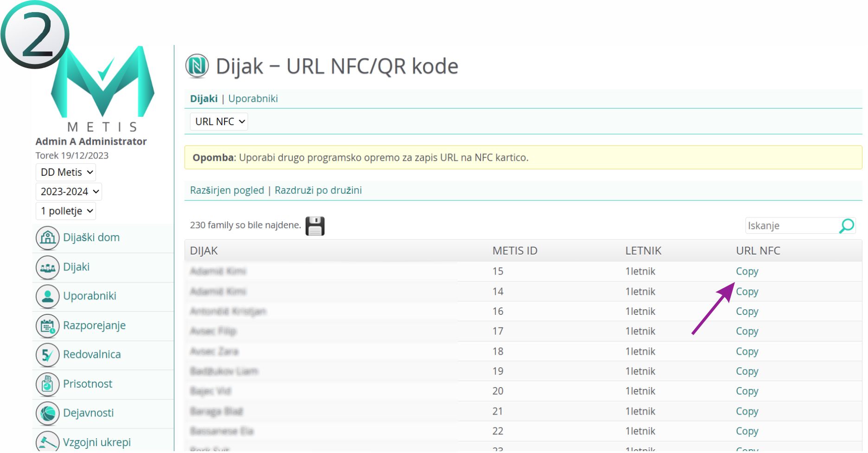This screenshot has height=453, width=868.
Task: Click the Razširjen pogled link
Action: pos(227,191)
